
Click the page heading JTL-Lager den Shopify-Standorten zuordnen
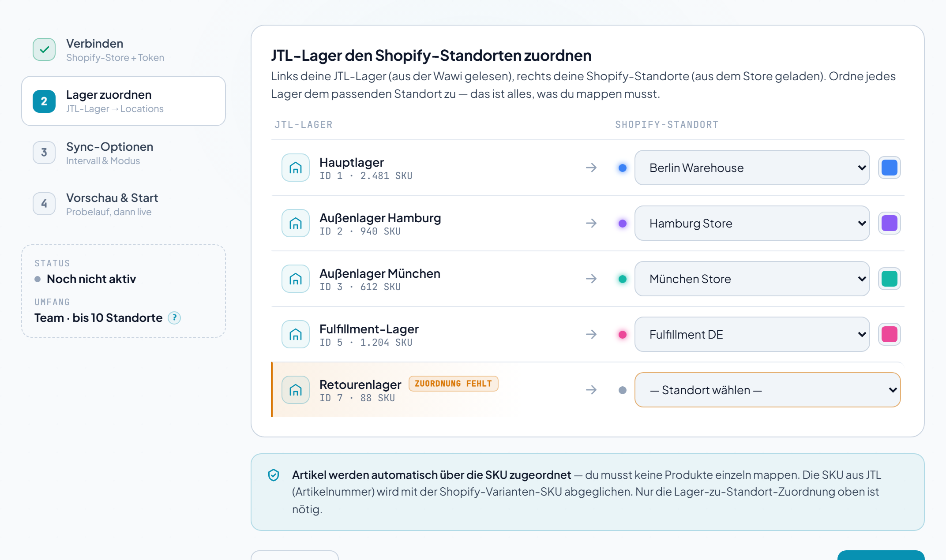click(431, 56)
